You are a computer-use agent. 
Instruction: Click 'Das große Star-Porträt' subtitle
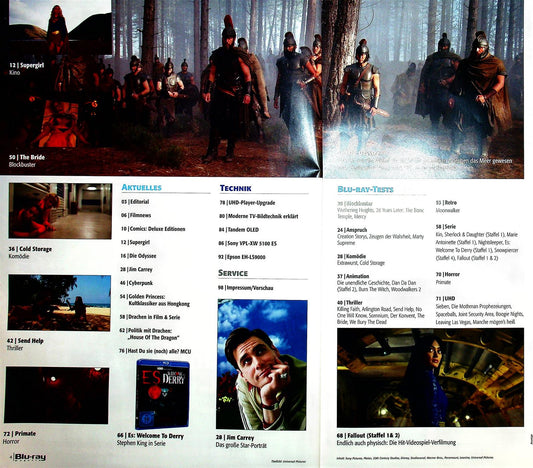click(241, 446)
